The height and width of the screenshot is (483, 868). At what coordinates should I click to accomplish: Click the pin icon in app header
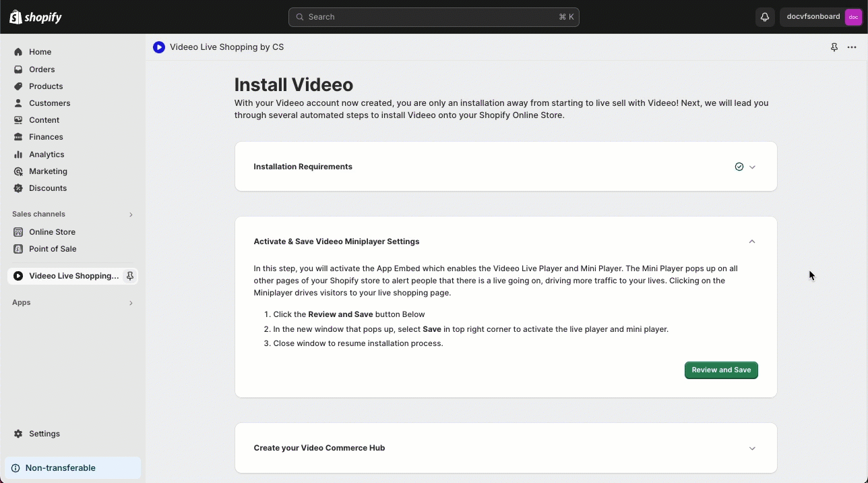click(x=834, y=47)
